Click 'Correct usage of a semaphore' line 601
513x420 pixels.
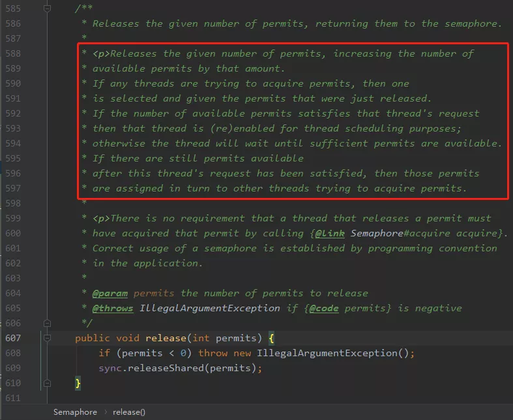[x=175, y=248]
